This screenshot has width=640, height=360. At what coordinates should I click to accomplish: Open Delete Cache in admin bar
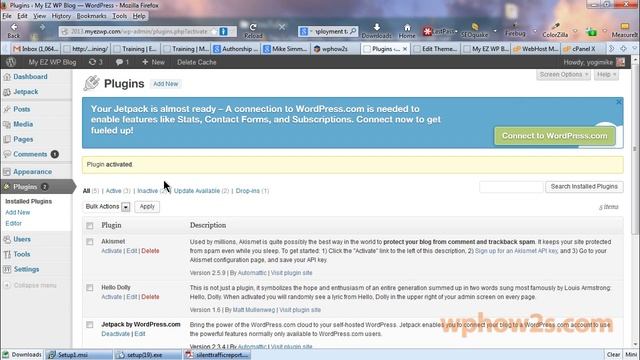(197, 62)
